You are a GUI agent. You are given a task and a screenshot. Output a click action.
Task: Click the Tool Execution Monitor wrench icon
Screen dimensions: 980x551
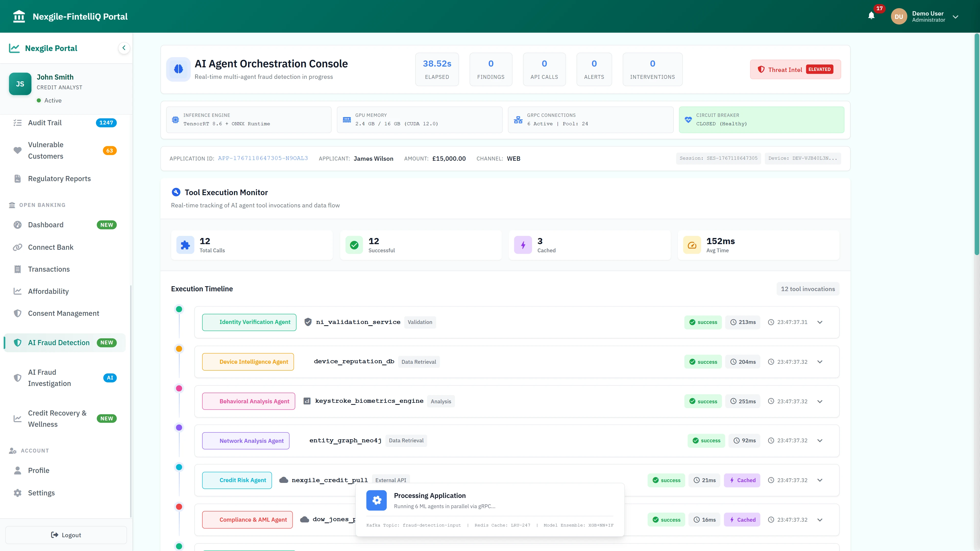(176, 192)
